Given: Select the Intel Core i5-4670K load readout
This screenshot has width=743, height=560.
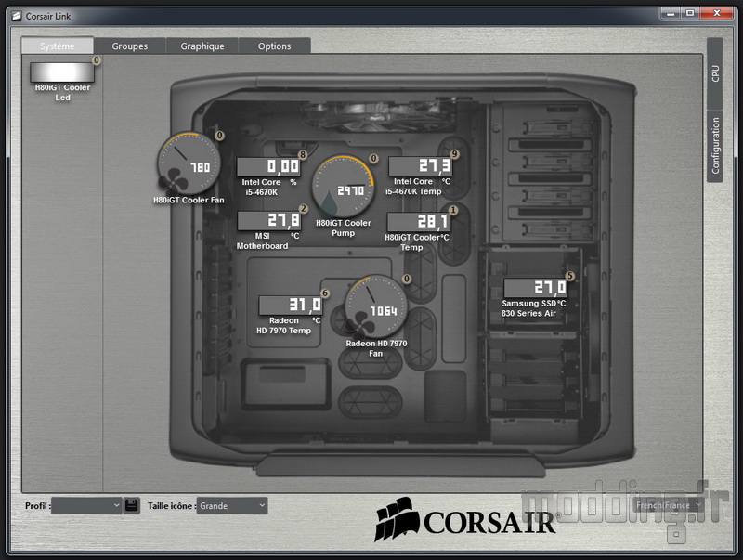Looking at the screenshot, I should (x=268, y=167).
